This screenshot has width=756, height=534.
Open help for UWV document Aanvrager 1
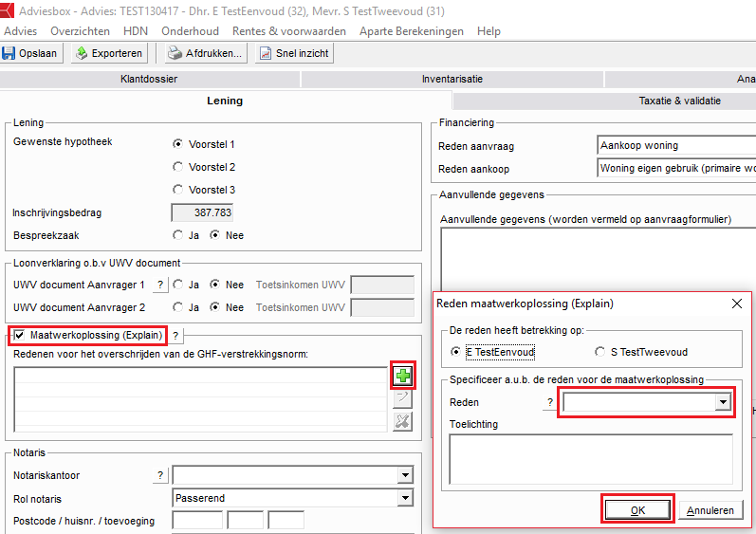tap(160, 285)
